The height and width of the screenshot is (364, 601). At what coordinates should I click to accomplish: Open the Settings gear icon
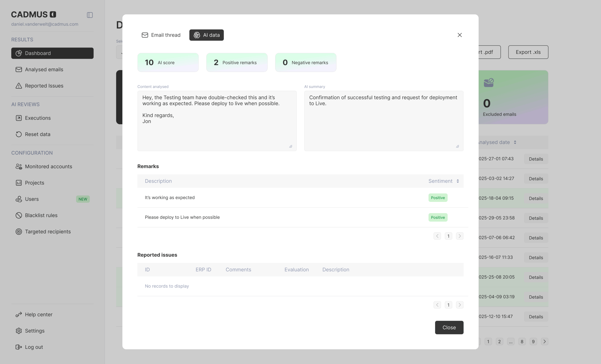(x=19, y=331)
